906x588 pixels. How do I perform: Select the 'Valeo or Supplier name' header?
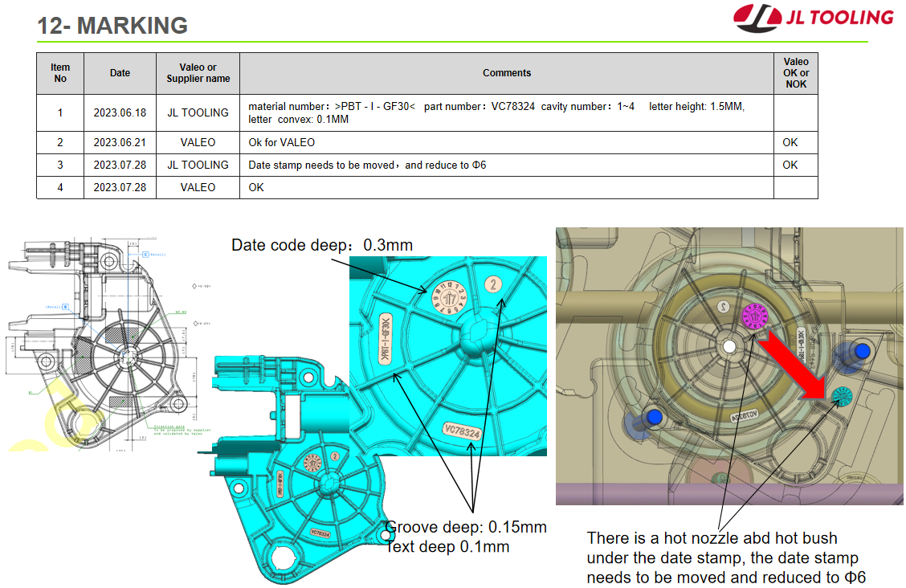coord(198,73)
